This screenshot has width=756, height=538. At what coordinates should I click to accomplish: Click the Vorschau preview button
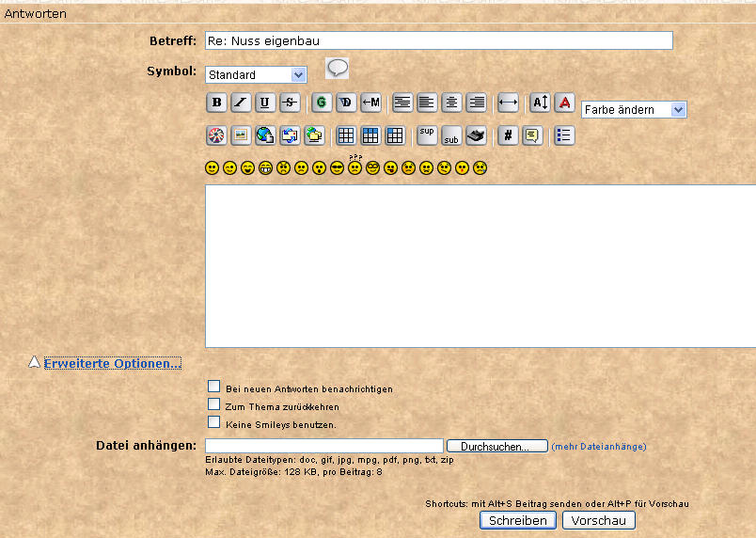[598, 520]
